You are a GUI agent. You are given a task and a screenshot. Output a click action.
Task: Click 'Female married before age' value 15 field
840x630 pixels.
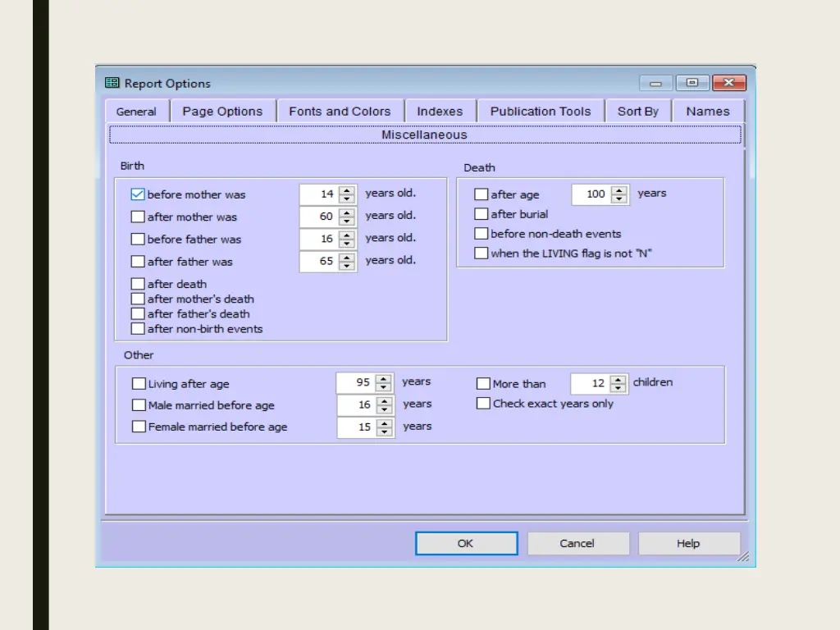[357, 427]
